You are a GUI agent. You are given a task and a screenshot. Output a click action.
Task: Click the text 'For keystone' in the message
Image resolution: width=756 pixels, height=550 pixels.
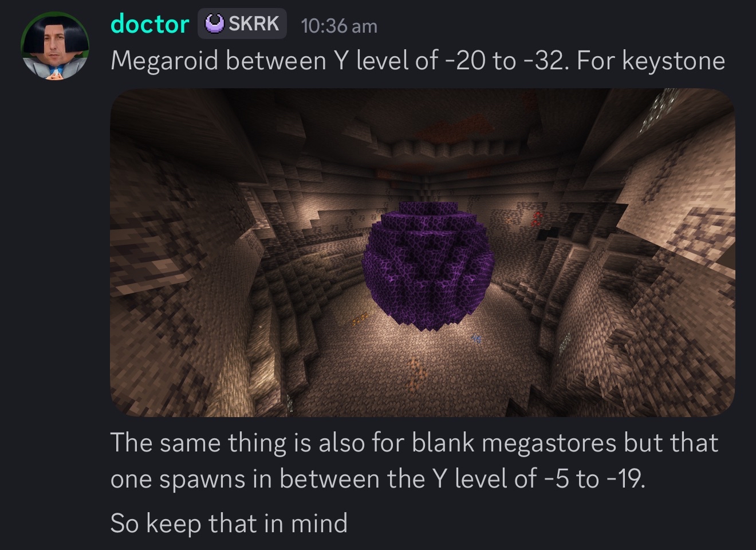(x=651, y=60)
